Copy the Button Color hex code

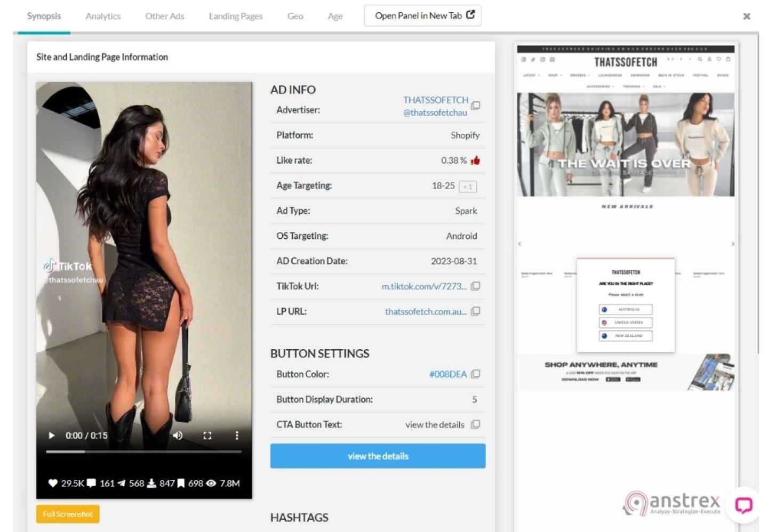(x=476, y=374)
